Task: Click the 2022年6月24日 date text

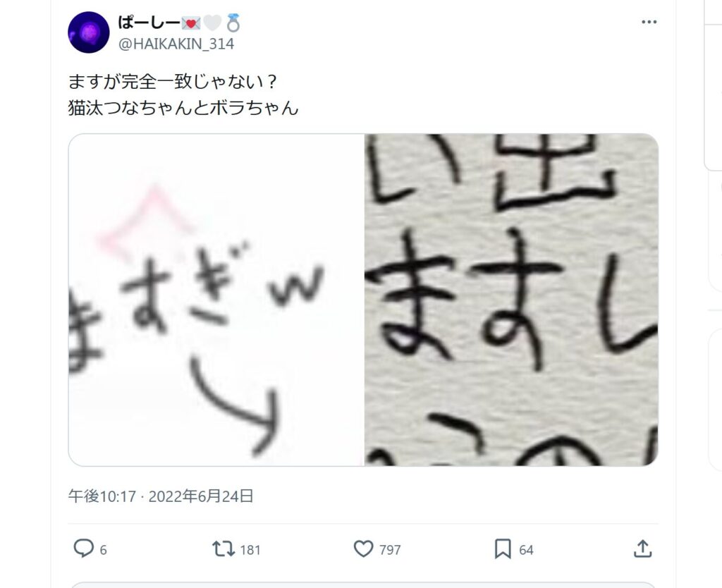Action: 201,496
